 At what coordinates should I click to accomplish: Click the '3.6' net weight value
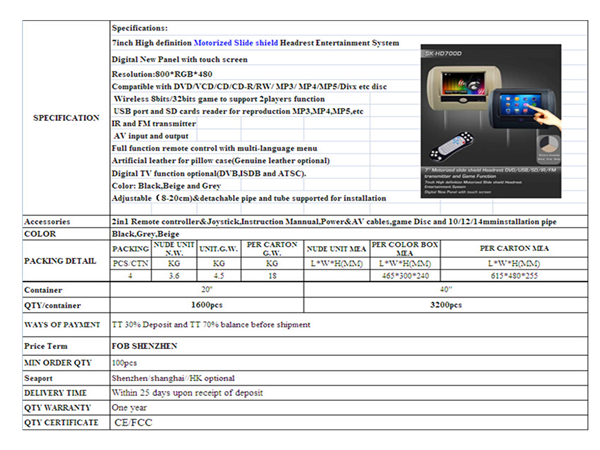click(x=174, y=276)
